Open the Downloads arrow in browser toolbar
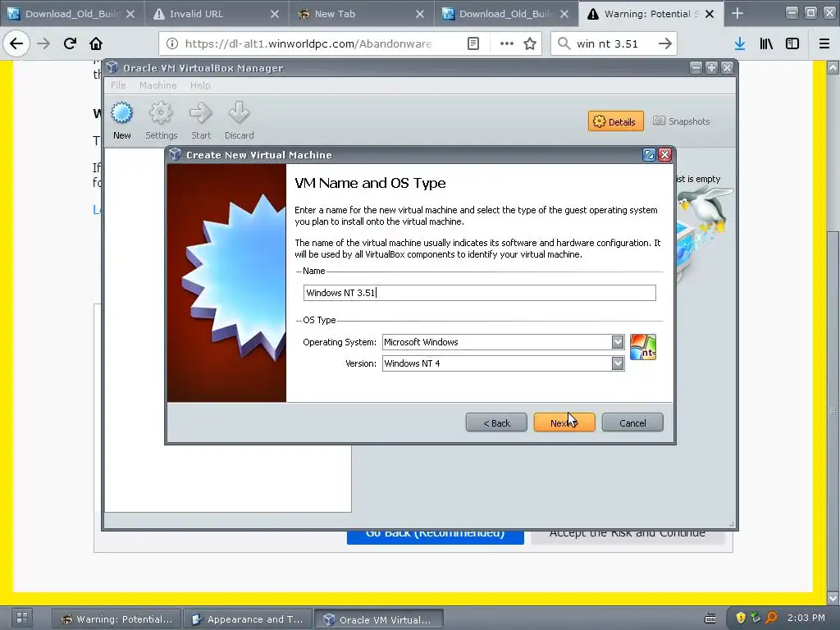Image resolution: width=840 pixels, height=630 pixels. 740,43
